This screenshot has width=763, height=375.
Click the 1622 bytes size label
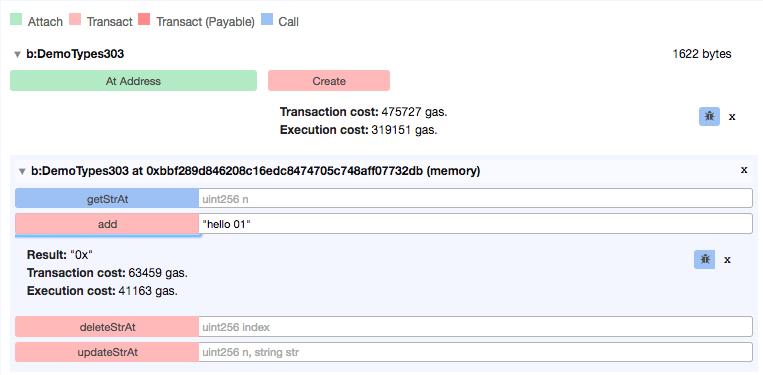[702, 54]
